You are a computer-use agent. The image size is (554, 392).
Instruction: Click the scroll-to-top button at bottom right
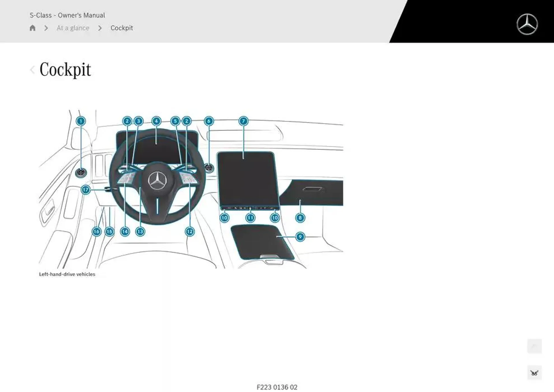[x=534, y=346]
